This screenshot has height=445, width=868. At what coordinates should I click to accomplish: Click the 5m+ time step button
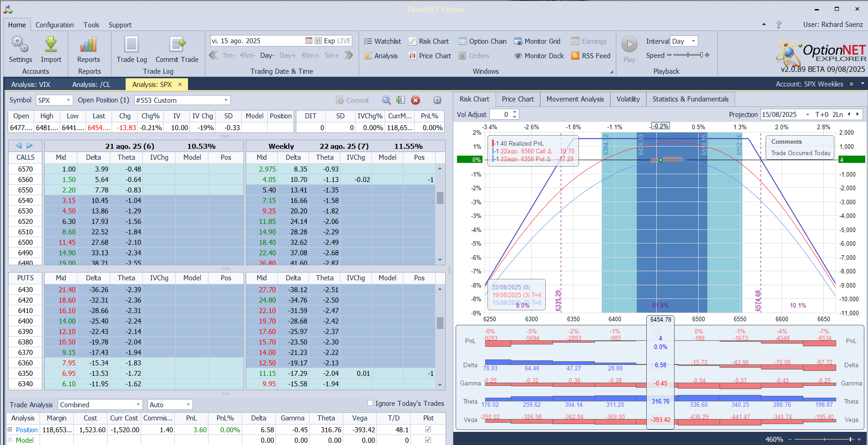click(x=331, y=56)
